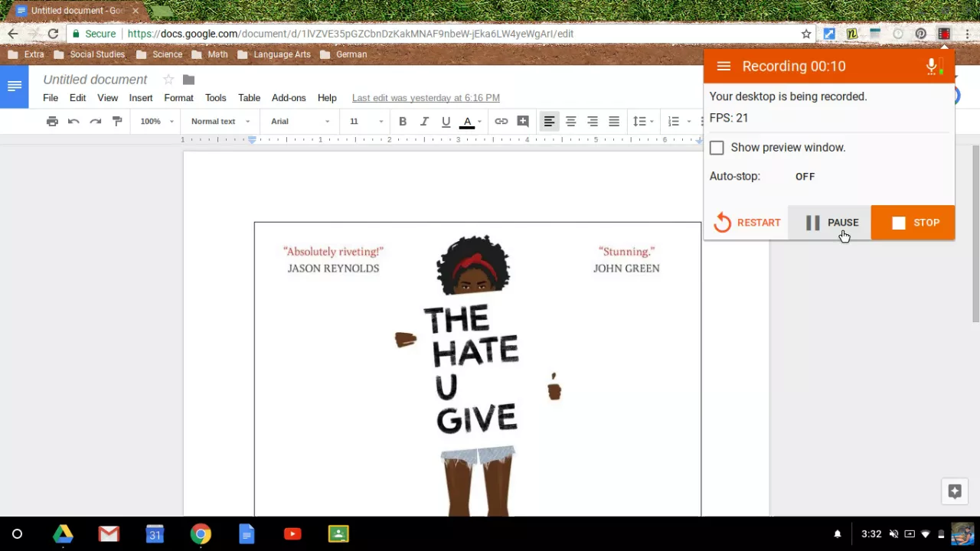This screenshot has height=551, width=980.
Task: Open YouTube from shelf
Action: (x=292, y=534)
